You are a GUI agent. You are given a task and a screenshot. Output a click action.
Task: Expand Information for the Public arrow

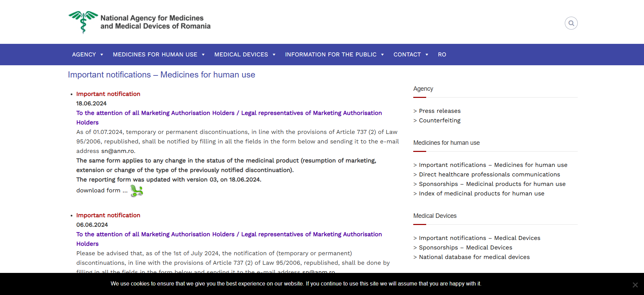point(382,55)
